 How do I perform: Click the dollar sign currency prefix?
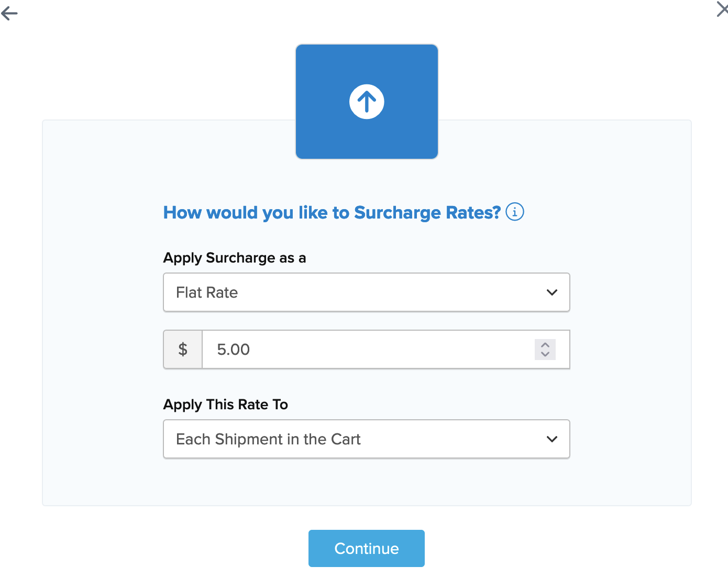coord(183,350)
